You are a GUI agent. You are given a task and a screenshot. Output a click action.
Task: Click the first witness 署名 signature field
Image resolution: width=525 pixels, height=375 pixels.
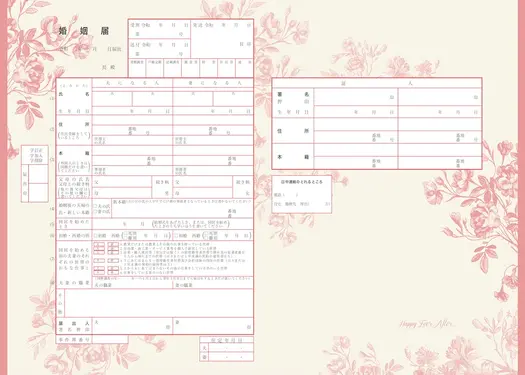coord(356,97)
